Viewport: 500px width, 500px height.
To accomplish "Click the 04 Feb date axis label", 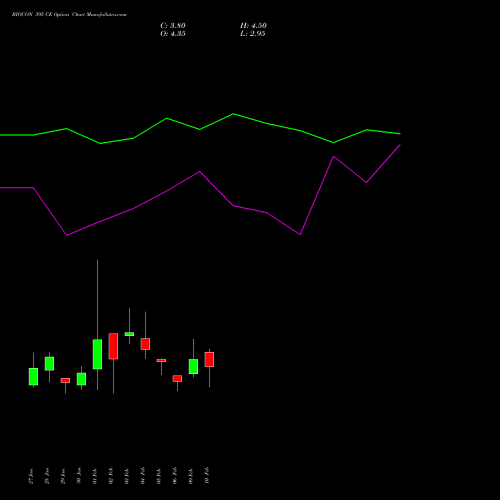I will tap(143, 476).
